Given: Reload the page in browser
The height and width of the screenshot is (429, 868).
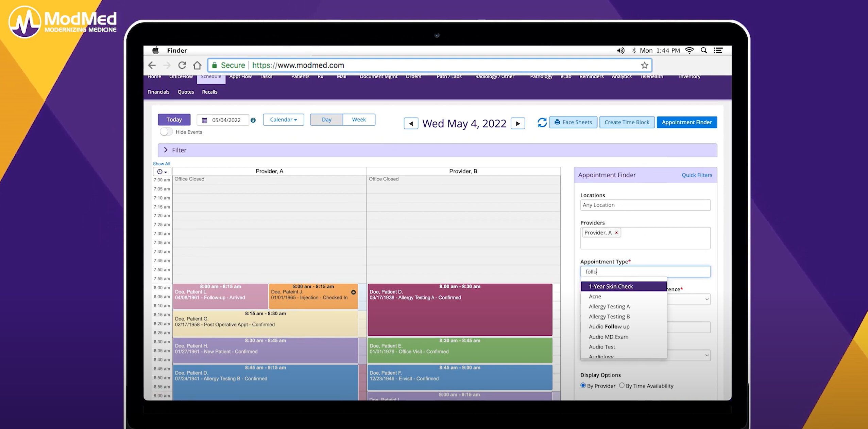Looking at the screenshot, I should (182, 65).
